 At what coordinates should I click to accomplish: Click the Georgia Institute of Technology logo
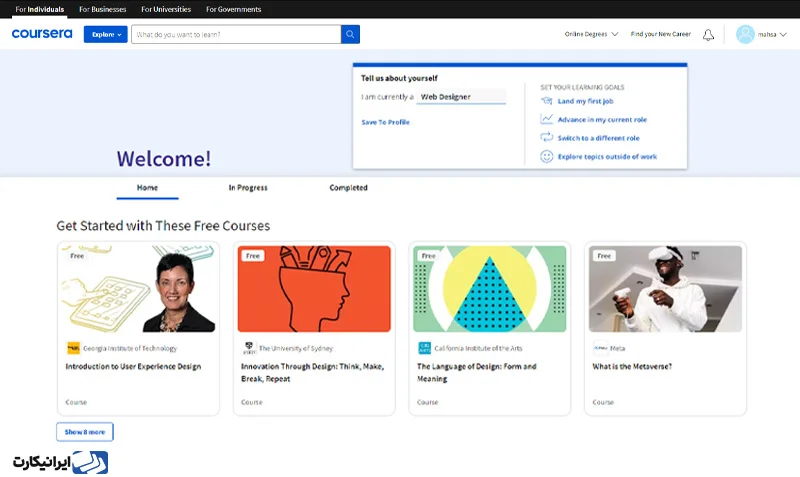(73, 348)
